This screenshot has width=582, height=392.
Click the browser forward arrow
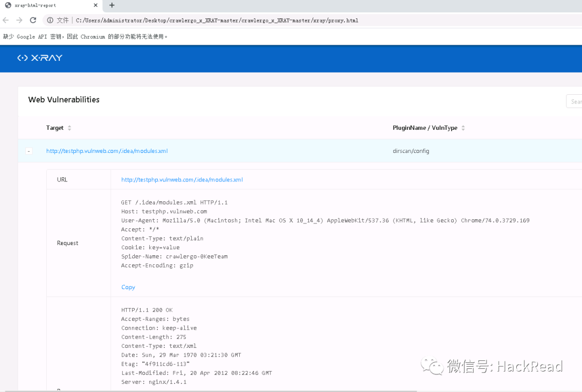coord(19,20)
